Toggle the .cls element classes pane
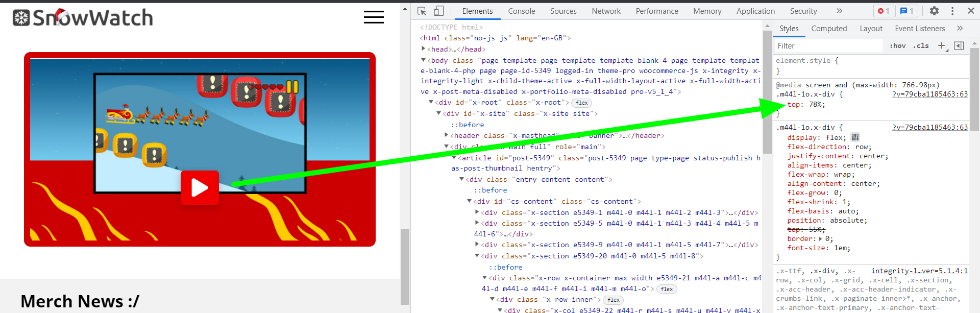 921,46
